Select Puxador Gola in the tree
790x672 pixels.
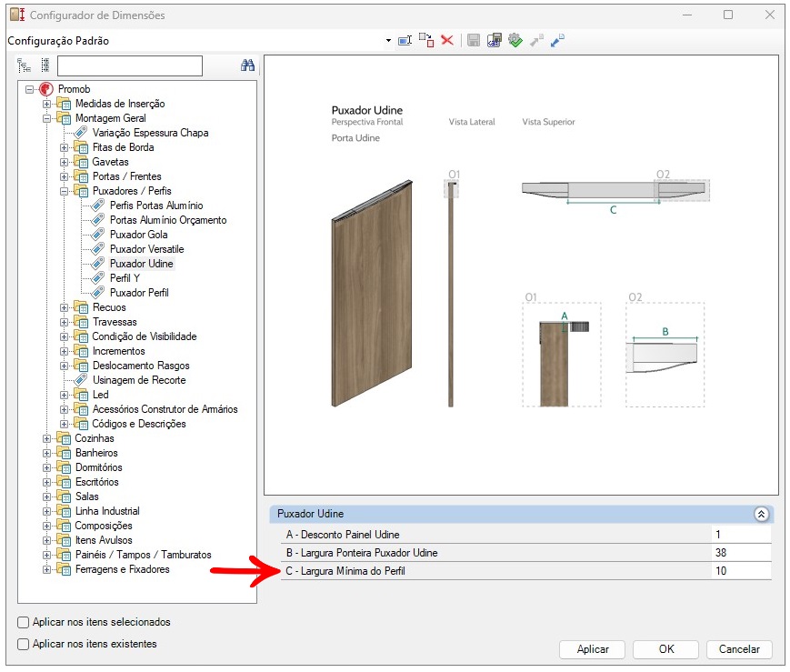tap(138, 235)
